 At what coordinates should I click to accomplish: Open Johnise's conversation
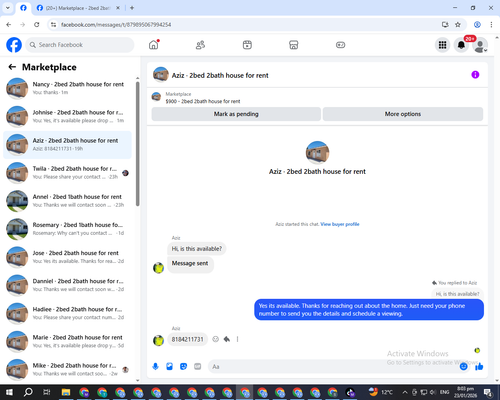[x=67, y=117]
